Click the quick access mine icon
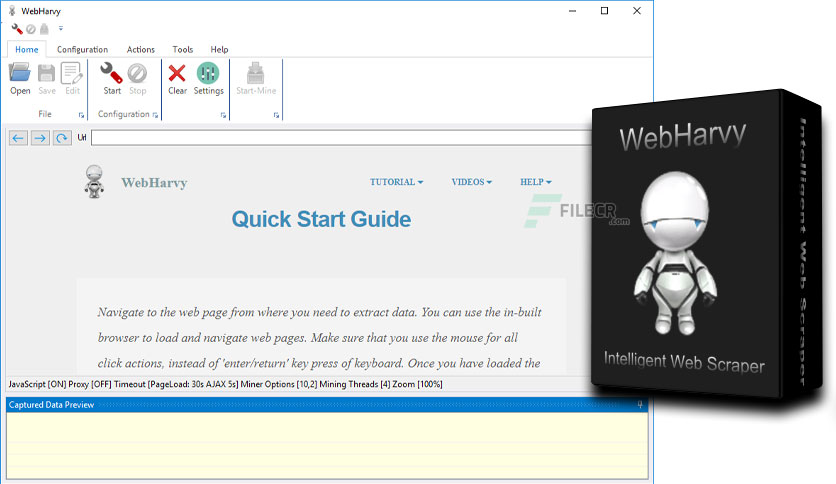This screenshot has width=836, height=484. (44, 29)
